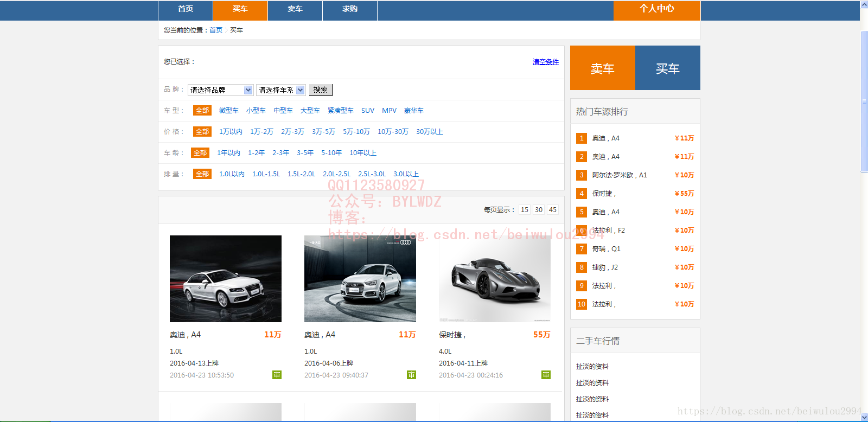Filter displacement by 1.0L以内
Image resolution: width=868 pixels, height=422 pixels.
point(232,174)
